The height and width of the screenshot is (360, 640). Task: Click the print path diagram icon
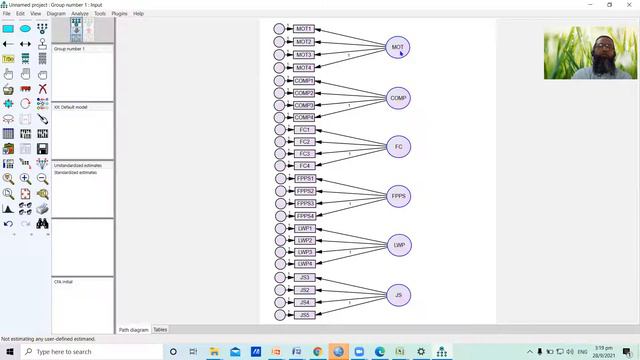click(x=42, y=209)
